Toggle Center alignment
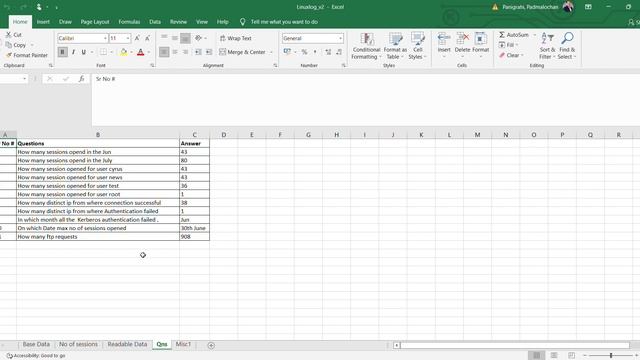This screenshot has width=640, height=360. click(175, 52)
